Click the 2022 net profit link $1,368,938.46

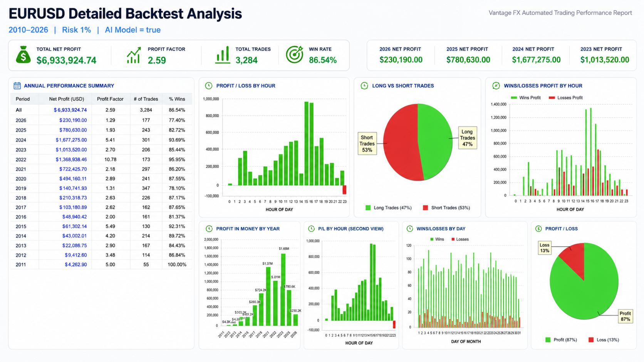pyautogui.click(x=71, y=159)
